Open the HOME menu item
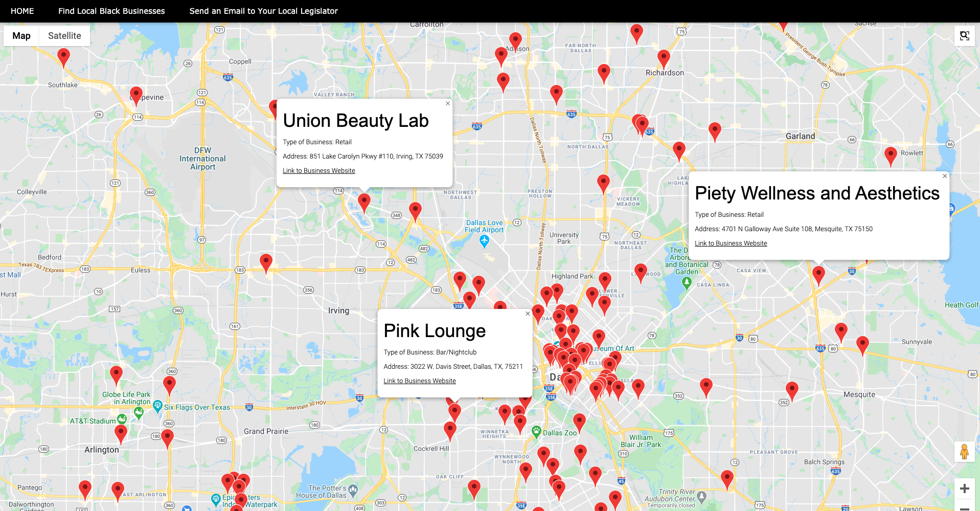980x511 pixels. (22, 11)
